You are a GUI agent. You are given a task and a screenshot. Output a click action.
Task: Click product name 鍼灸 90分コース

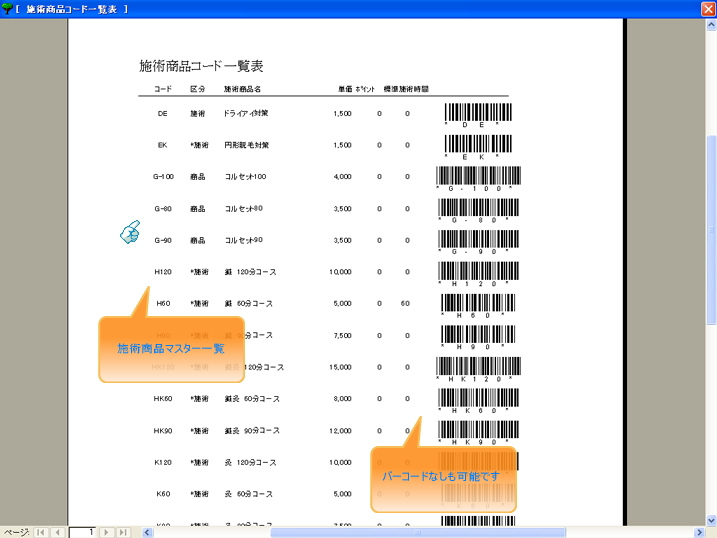click(x=252, y=431)
